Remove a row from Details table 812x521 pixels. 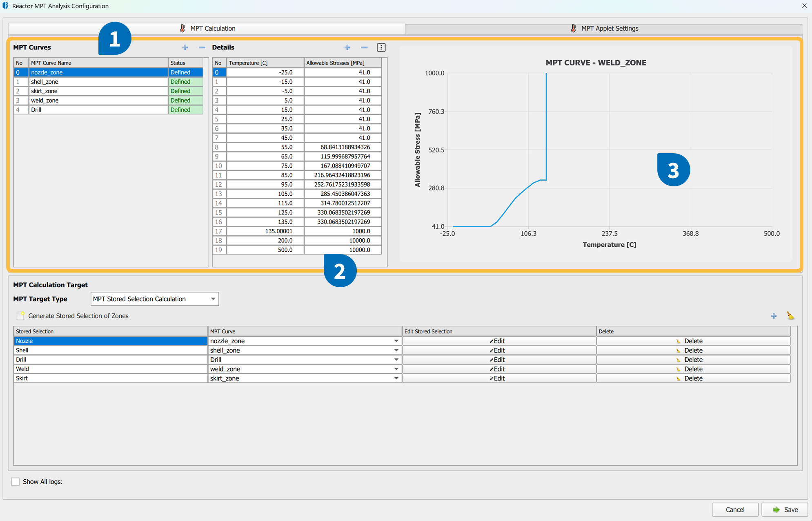pyautogui.click(x=364, y=47)
